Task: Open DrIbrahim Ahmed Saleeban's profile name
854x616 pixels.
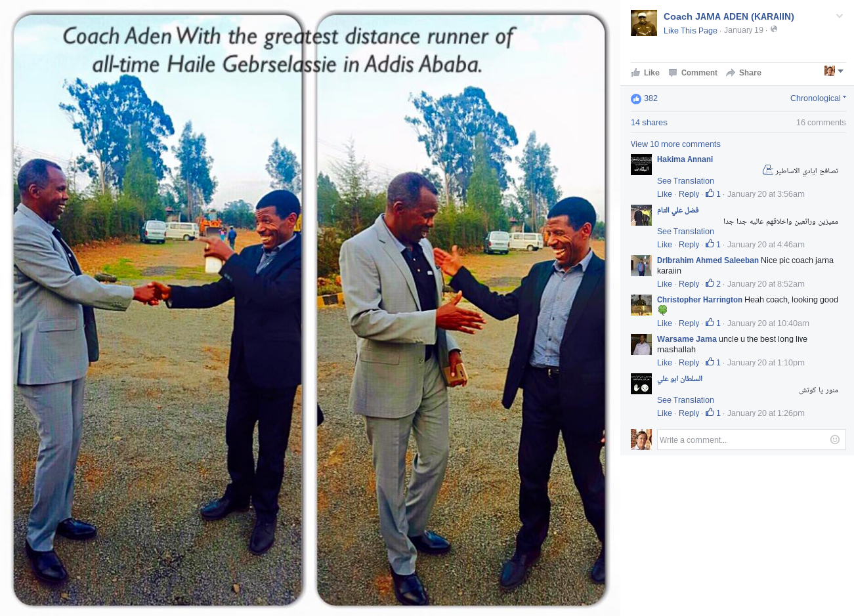Action: [x=708, y=260]
